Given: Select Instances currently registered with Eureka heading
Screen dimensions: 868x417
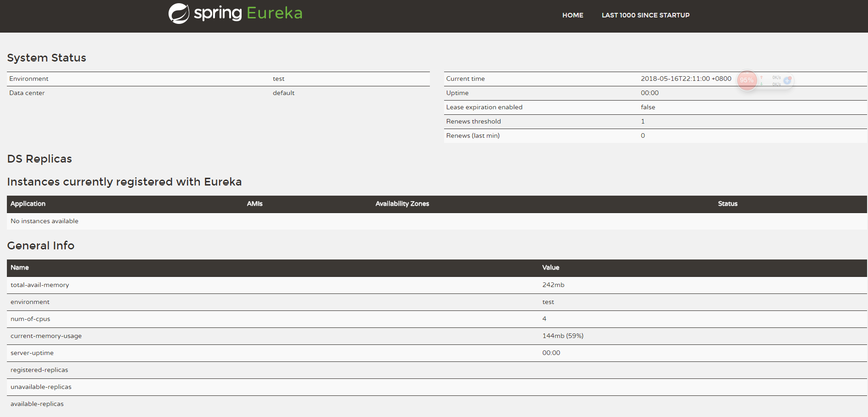Looking at the screenshot, I should tap(124, 182).
